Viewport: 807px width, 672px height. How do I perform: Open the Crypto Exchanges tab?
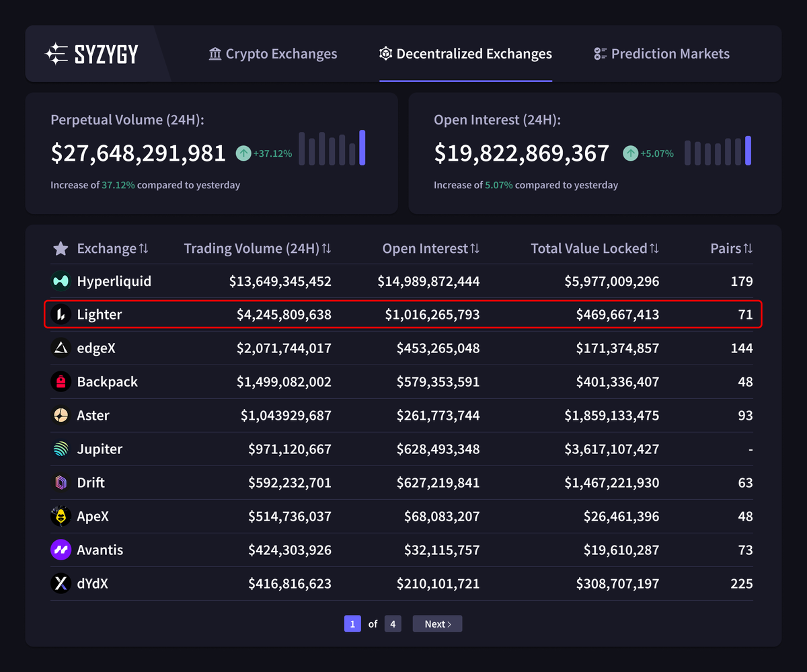tap(273, 54)
